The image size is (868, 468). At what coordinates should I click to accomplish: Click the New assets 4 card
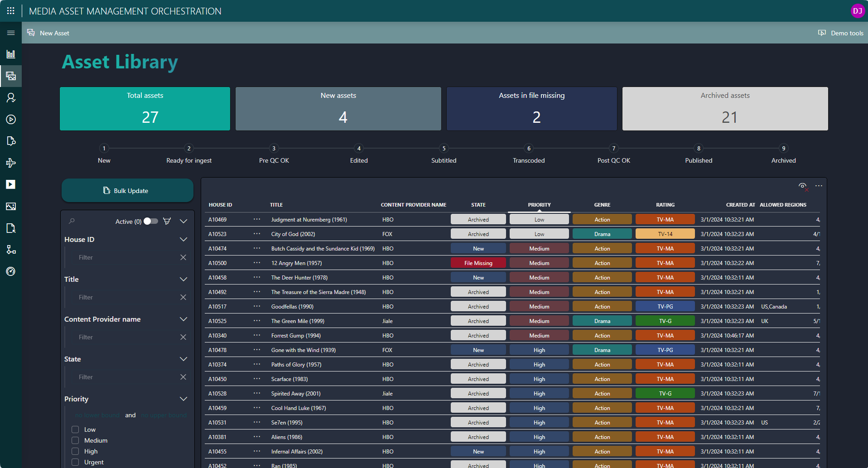click(338, 109)
